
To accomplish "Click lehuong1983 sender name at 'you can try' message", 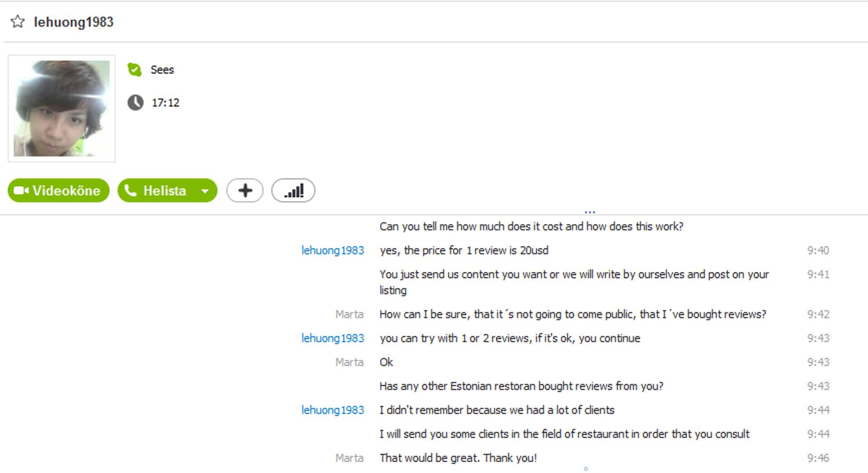I will [332, 338].
